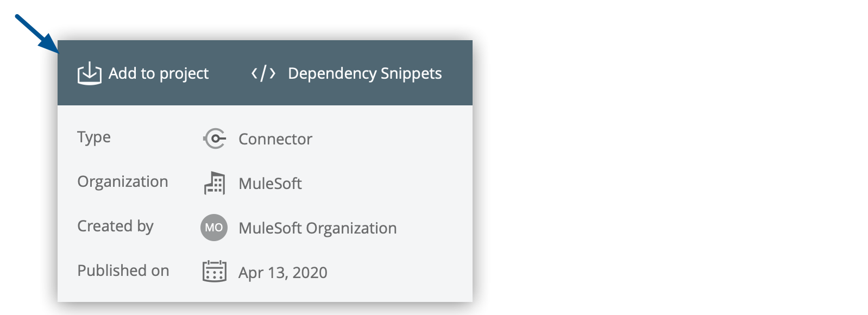Viewport: 868px width, 315px height.
Task: Click the Add to project download icon
Action: coord(89,73)
